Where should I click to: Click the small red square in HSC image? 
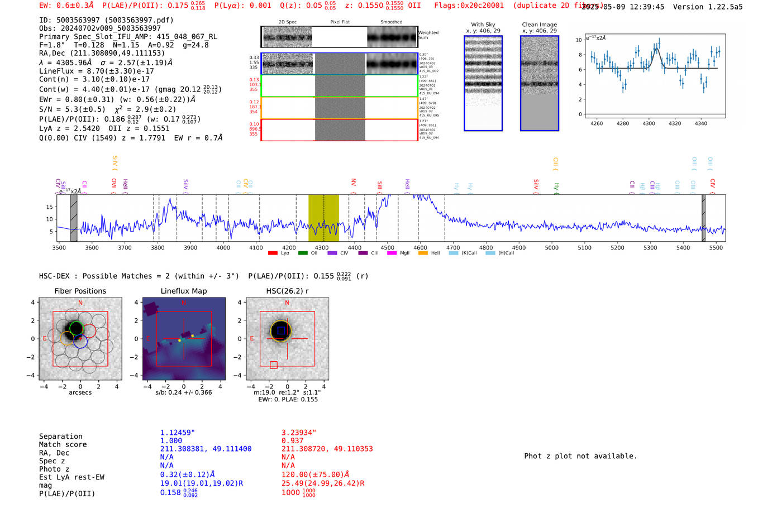(274, 365)
